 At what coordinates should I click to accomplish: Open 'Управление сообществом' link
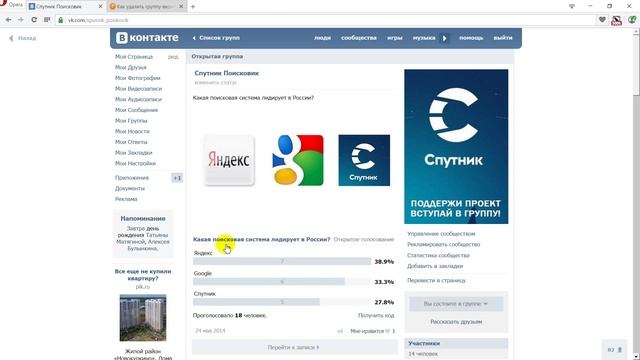click(441, 234)
